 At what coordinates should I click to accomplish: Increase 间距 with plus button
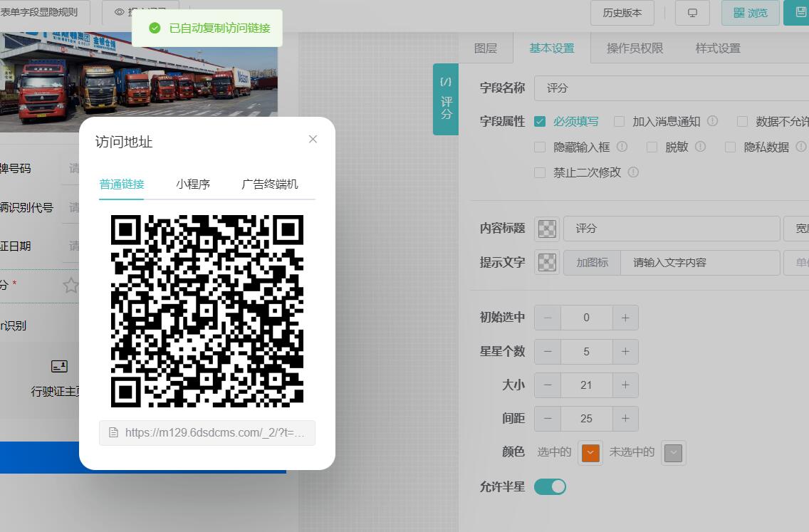tap(625, 419)
